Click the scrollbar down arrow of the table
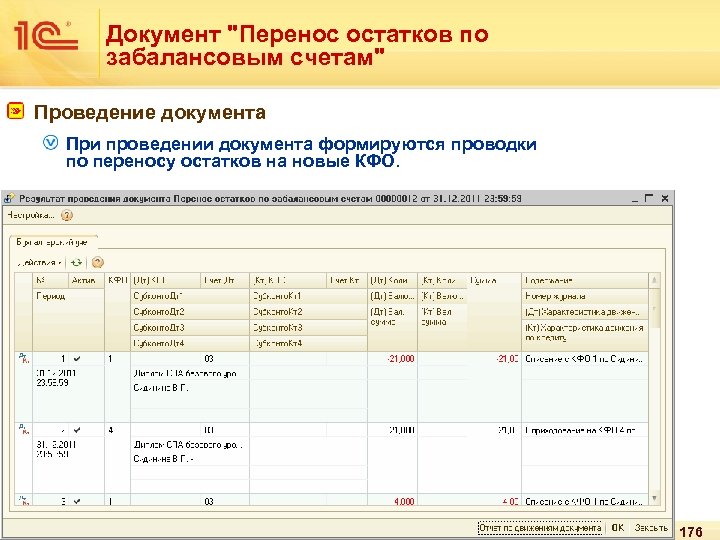Image resolution: width=720 pixels, height=540 pixels. pos(654,499)
